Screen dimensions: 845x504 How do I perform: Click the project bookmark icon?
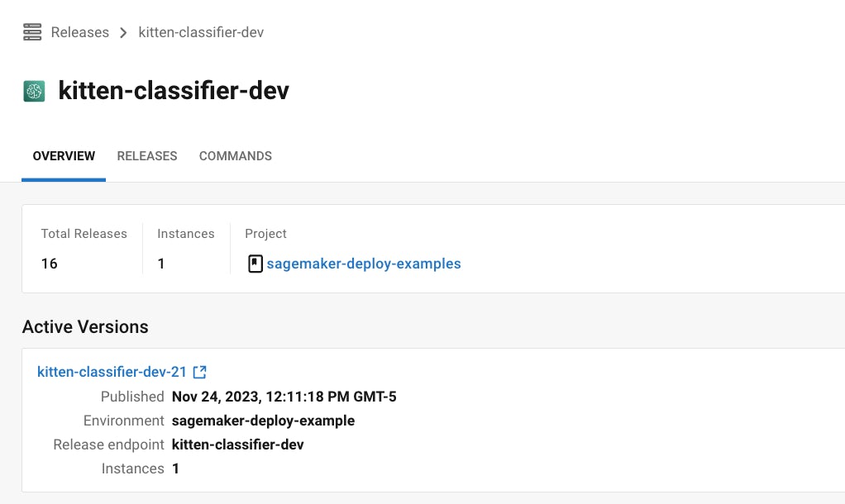[255, 264]
